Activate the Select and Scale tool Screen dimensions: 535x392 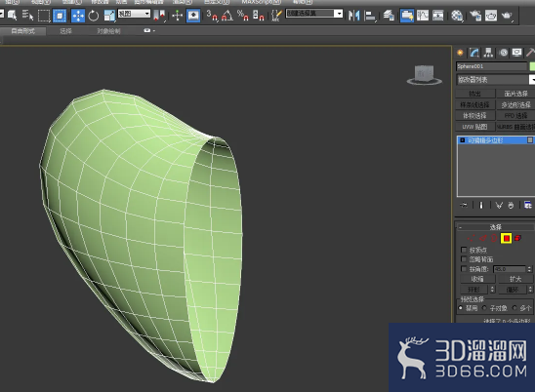[x=109, y=16]
